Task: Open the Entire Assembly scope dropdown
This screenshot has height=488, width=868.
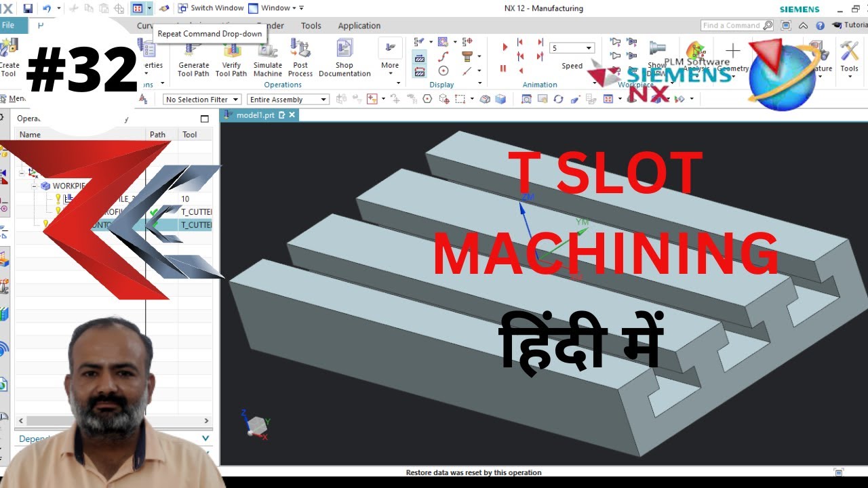Action: pos(288,99)
